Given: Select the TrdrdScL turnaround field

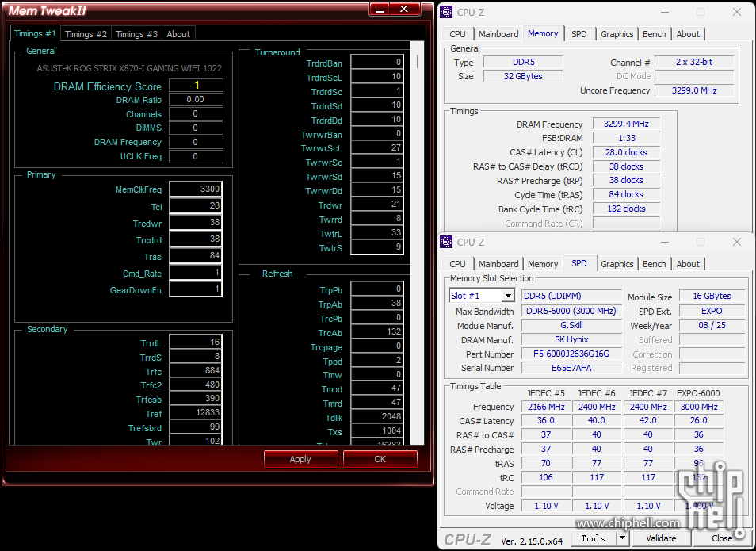Looking at the screenshot, I should coord(377,77).
